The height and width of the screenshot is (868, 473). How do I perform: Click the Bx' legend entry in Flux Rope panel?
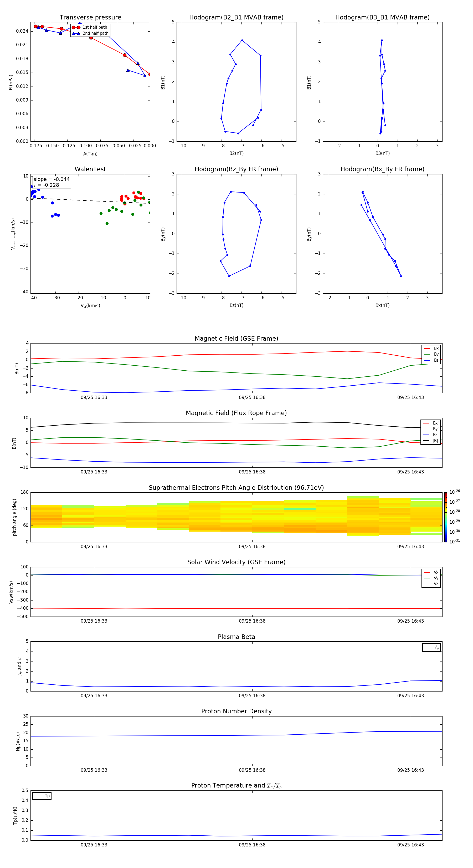[x=431, y=423]
